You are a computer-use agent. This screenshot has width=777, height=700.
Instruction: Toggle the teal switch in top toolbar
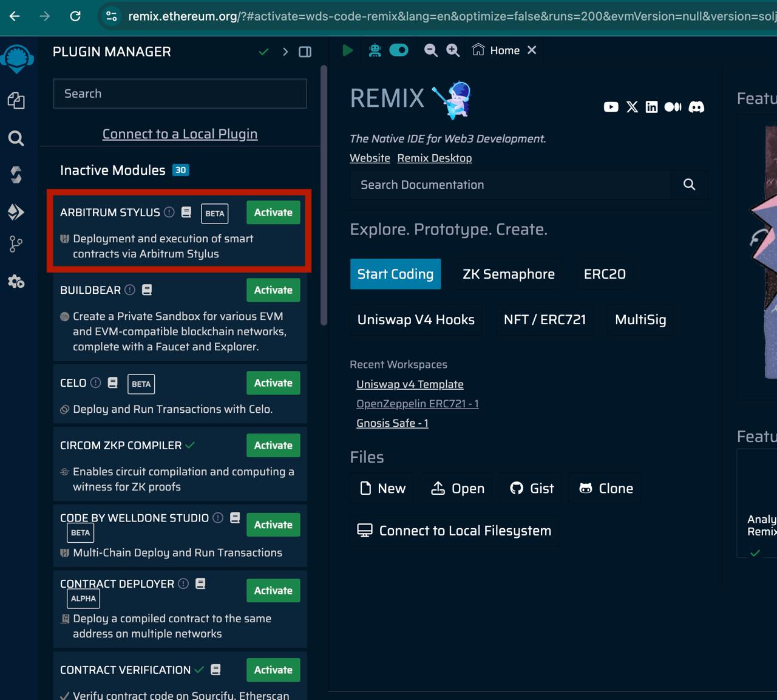pyautogui.click(x=399, y=50)
